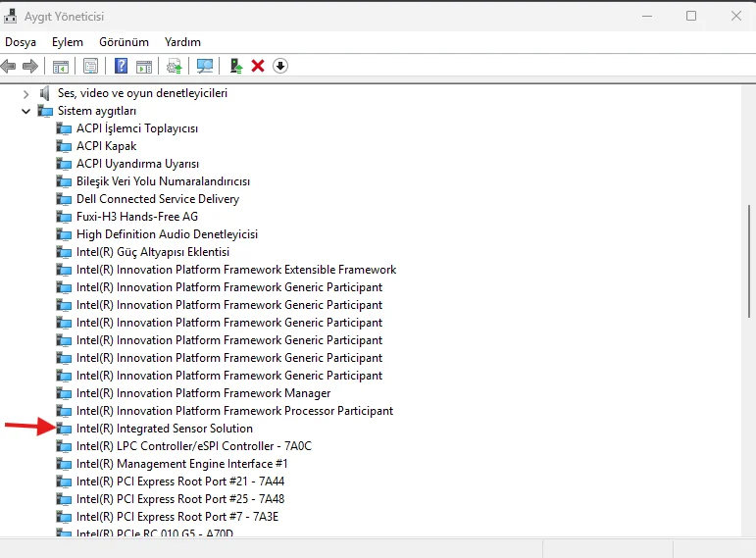Click the icon next to Intel(R) Management Engine Interface #1
756x558 pixels.
pos(64,464)
